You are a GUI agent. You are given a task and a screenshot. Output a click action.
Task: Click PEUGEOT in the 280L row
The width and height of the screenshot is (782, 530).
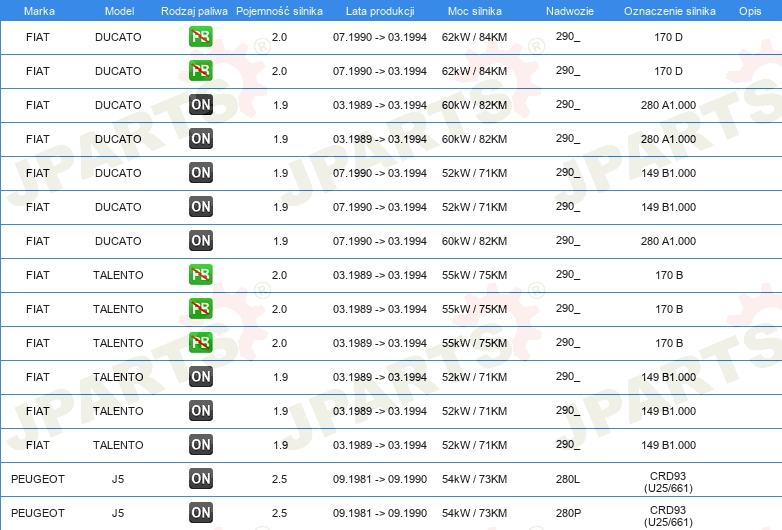[x=38, y=479]
